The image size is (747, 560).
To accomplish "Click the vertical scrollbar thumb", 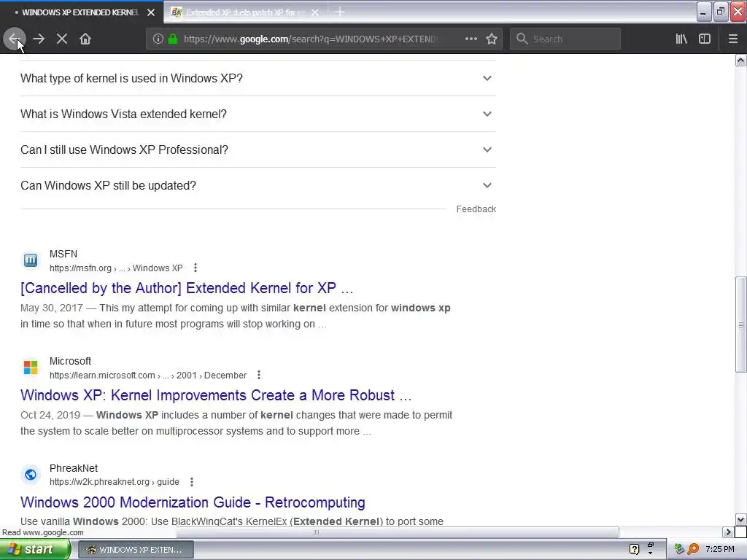I will click(741, 324).
